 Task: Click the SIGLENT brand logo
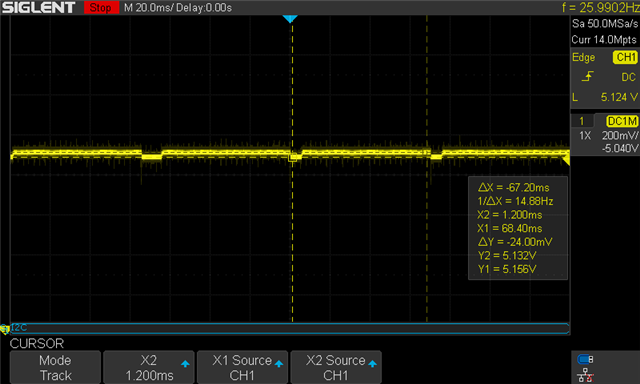tap(39, 7)
